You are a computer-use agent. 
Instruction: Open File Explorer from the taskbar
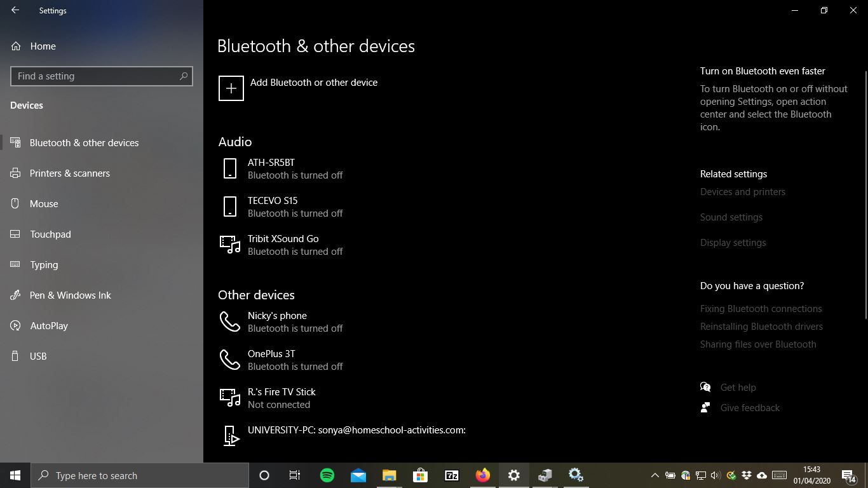click(x=389, y=475)
